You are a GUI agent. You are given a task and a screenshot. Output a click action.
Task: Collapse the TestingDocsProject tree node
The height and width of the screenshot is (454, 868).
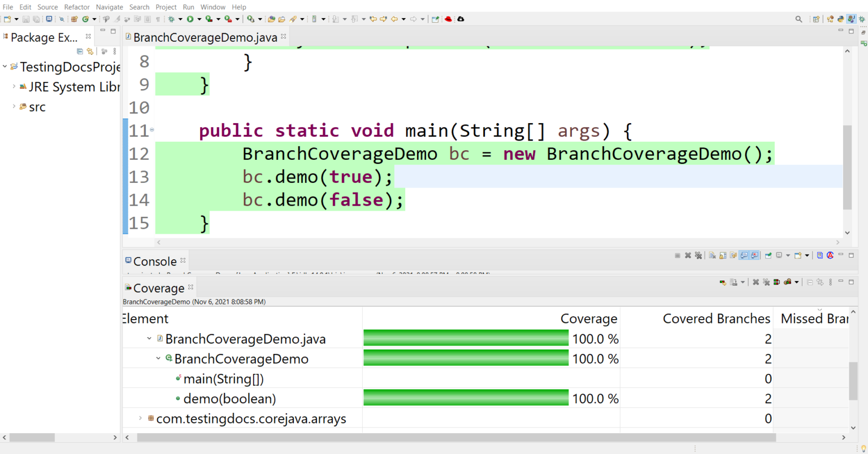5,67
